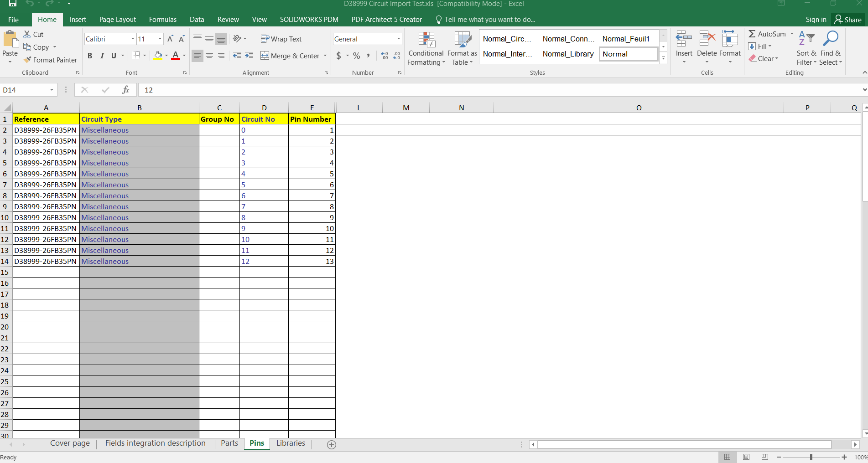Select the Normal_Library cell style
This screenshot has height=463, width=868.
click(568, 54)
